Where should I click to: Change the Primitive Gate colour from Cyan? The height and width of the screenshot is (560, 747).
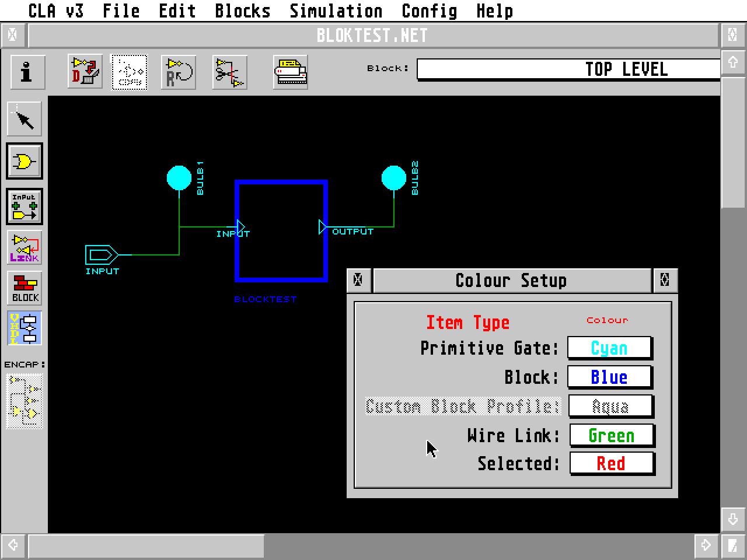[x=609, y=348]
